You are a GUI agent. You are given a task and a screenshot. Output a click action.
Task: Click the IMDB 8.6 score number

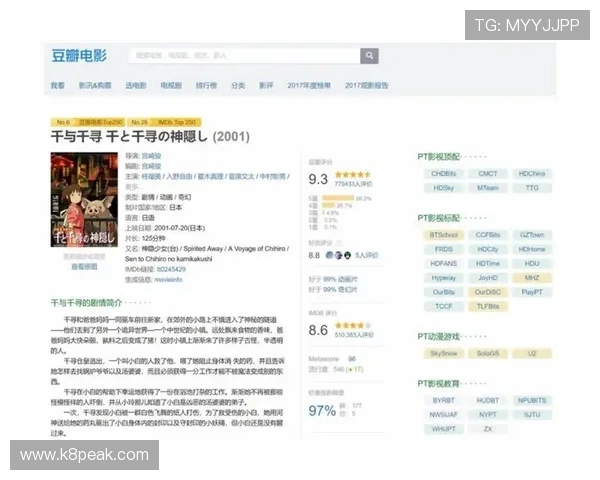click(318, 330)
